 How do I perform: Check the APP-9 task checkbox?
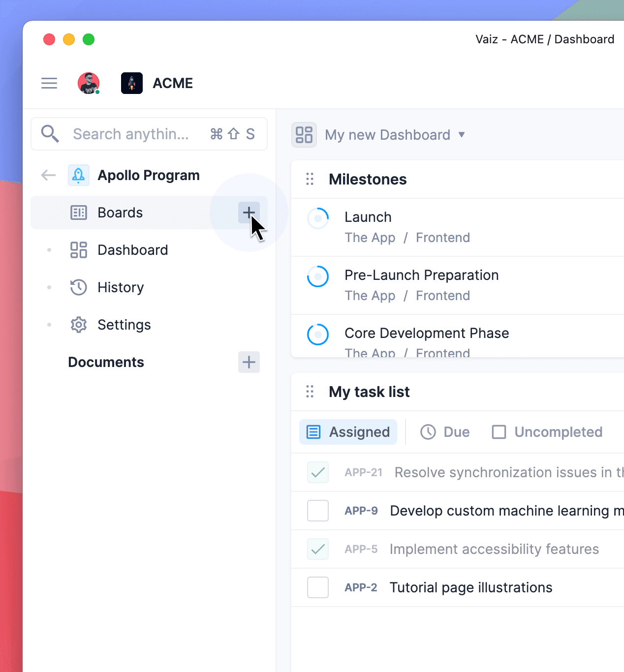tap(318, 511)
